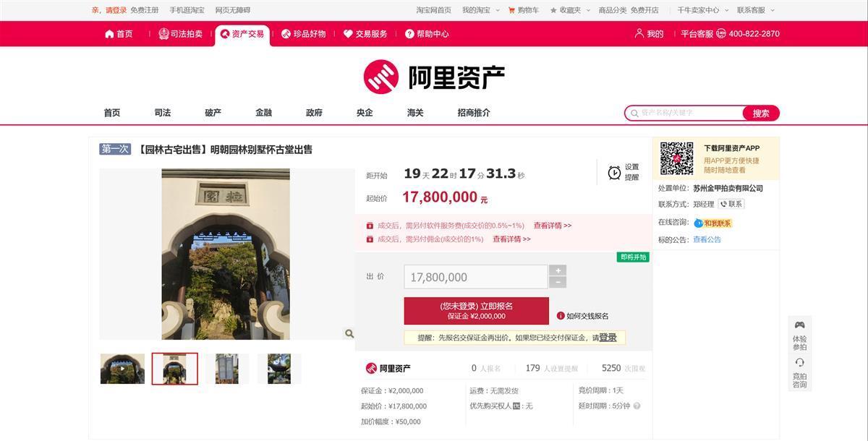
Task: Open 联系客服 dropdown
Action: coord(755,10)
